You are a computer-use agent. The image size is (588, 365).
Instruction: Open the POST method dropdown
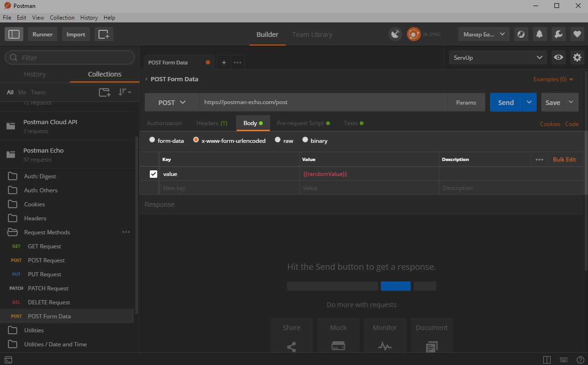pyautogui.click(x=172, y=102)
